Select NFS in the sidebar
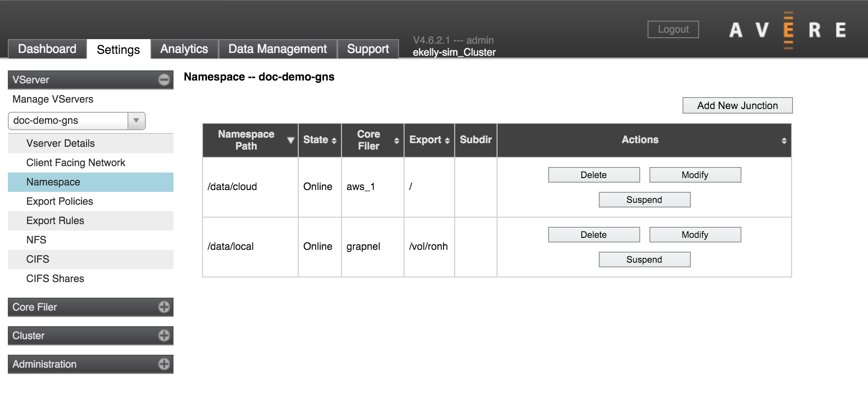Image resolution: width=868 pixels, height=415 pixels. click(91, 240)
